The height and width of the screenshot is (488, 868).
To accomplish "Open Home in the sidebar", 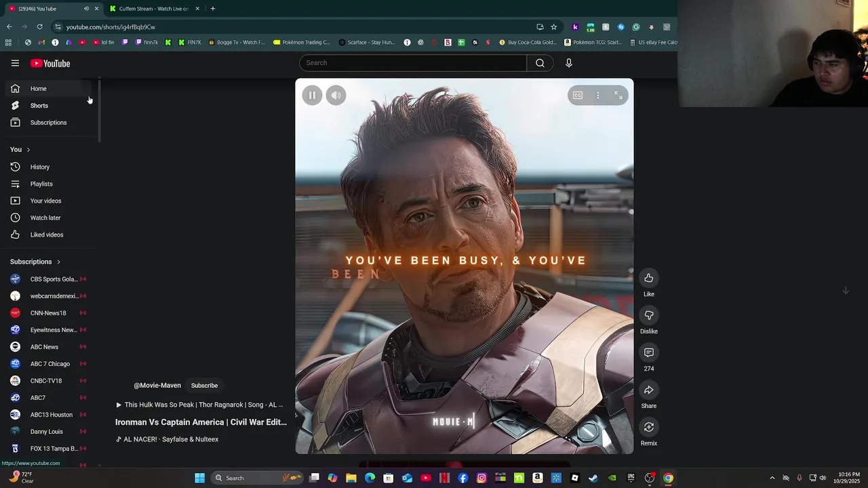I will click(49, 89).
